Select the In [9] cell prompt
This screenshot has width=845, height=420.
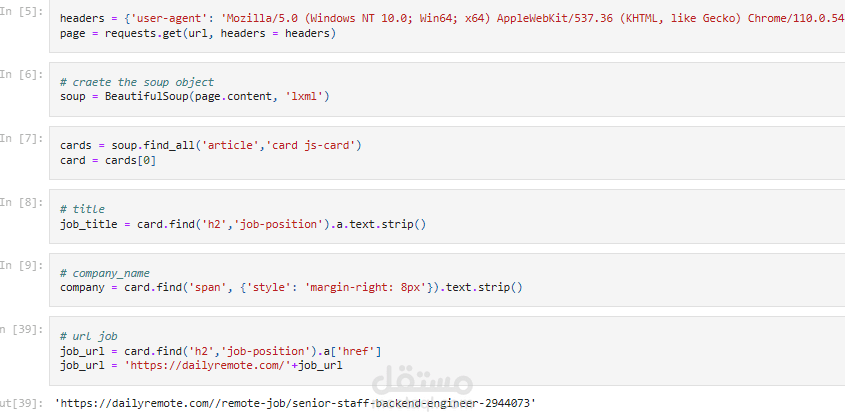[21, 265]
